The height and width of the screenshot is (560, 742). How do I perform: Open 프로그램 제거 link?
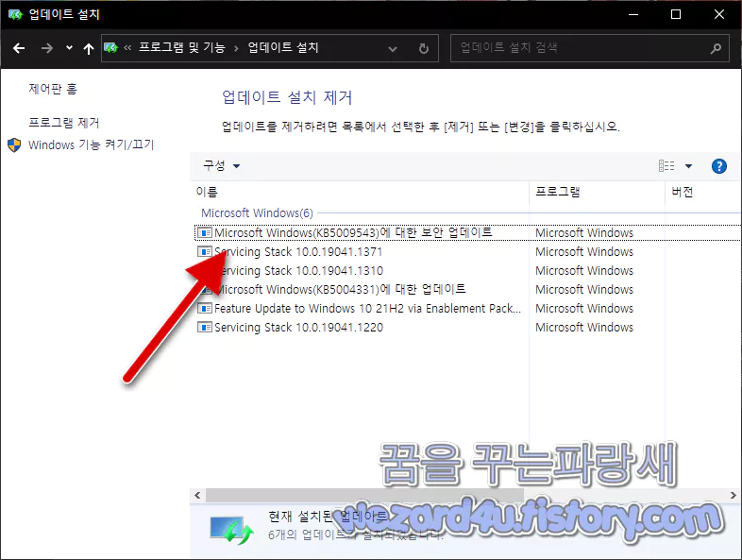(64, 123)
